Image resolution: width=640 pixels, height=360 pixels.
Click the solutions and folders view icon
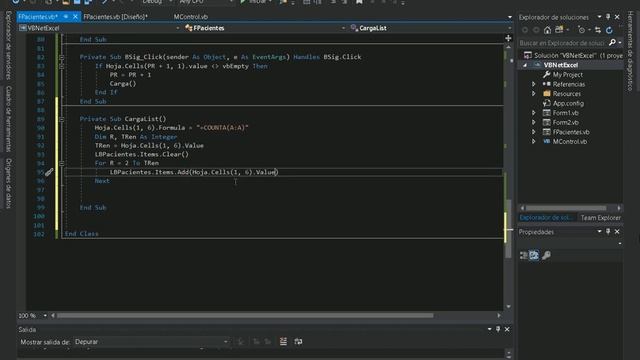pos(559,30)
